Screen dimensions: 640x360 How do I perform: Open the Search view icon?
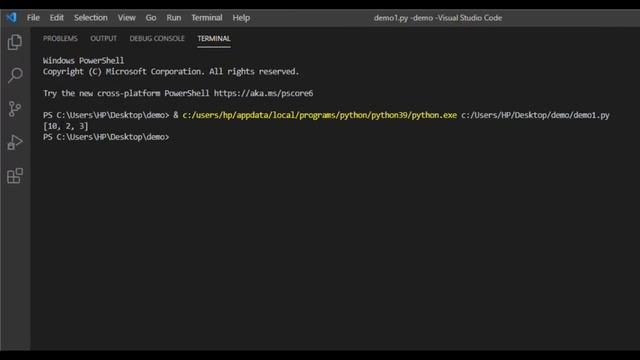pyautogui.click(x=15, y=75)
